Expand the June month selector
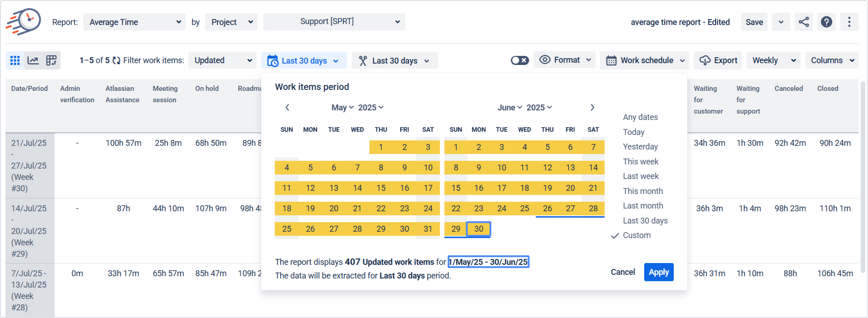This screenshot has height=318, width=868. (510, 108)
